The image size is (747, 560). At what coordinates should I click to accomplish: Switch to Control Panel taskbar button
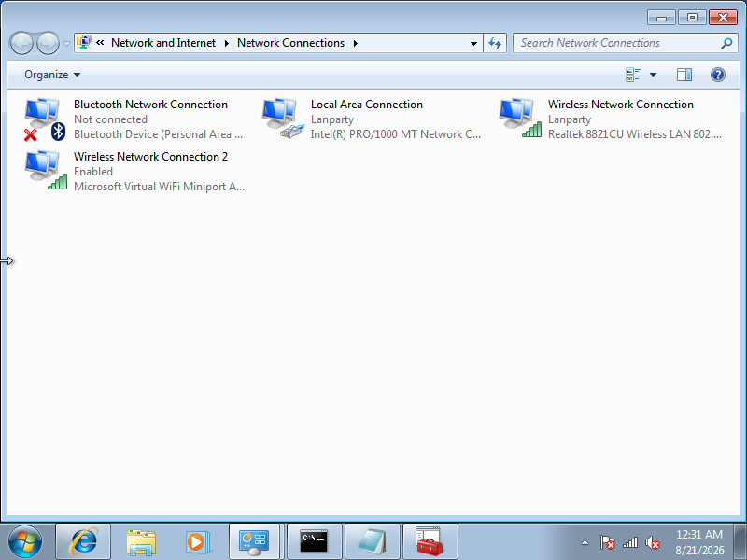pyautogui.click(x=254, y=542)
